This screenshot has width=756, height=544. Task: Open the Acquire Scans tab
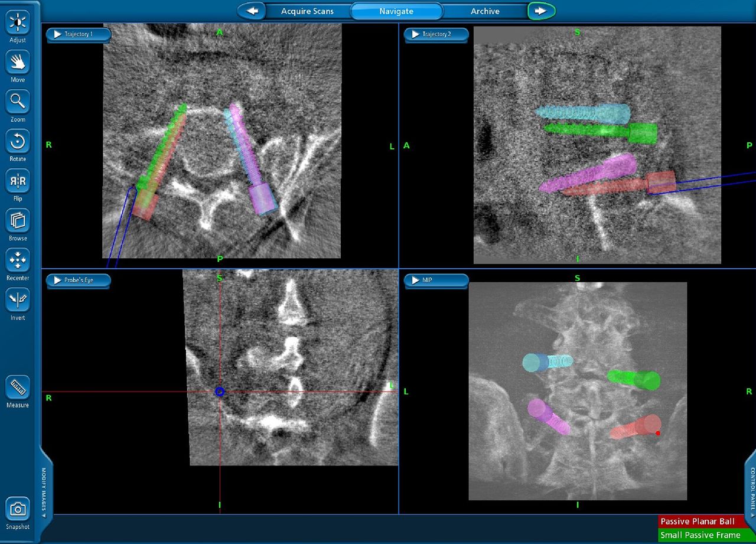pos(307,11)
